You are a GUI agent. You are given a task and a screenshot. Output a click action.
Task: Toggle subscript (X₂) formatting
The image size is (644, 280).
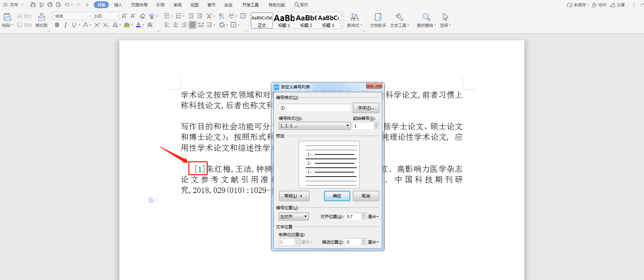106,25
